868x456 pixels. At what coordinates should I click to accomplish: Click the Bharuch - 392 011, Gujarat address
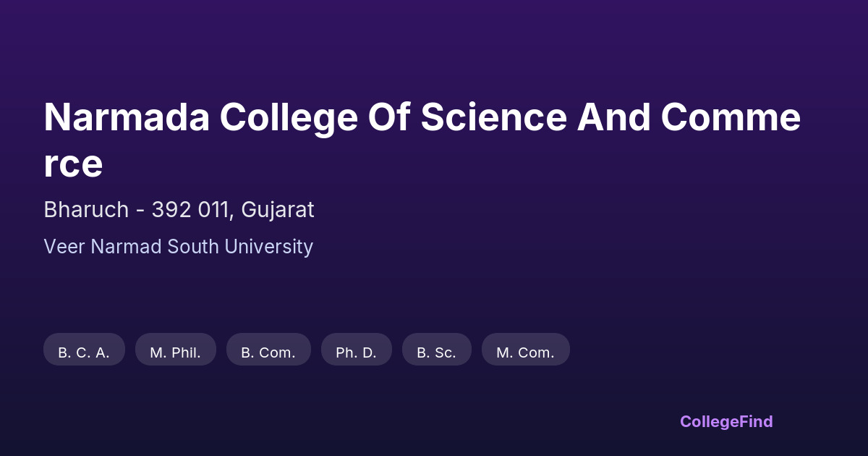pyautogui.click(x=179, y=210)
